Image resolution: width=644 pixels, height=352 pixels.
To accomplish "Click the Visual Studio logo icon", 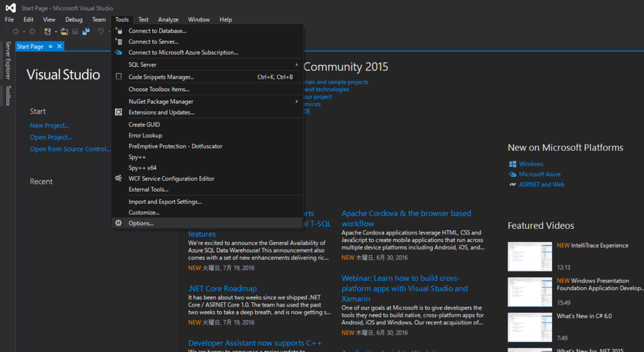I will click(x=11, y=8).
